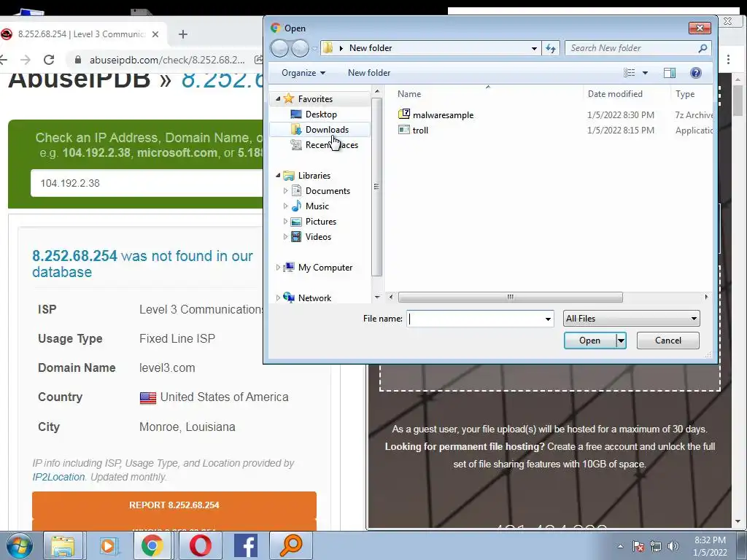The width and height of the screenshot is (747, 560).
Task: Click the 8.252.68.254 link in result heading
Action: tap(75, 256)
